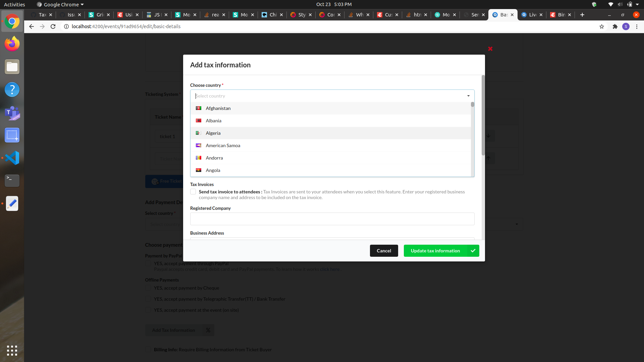
Task: Launch Visual Studio Code from dock
Action: point(12,158)
